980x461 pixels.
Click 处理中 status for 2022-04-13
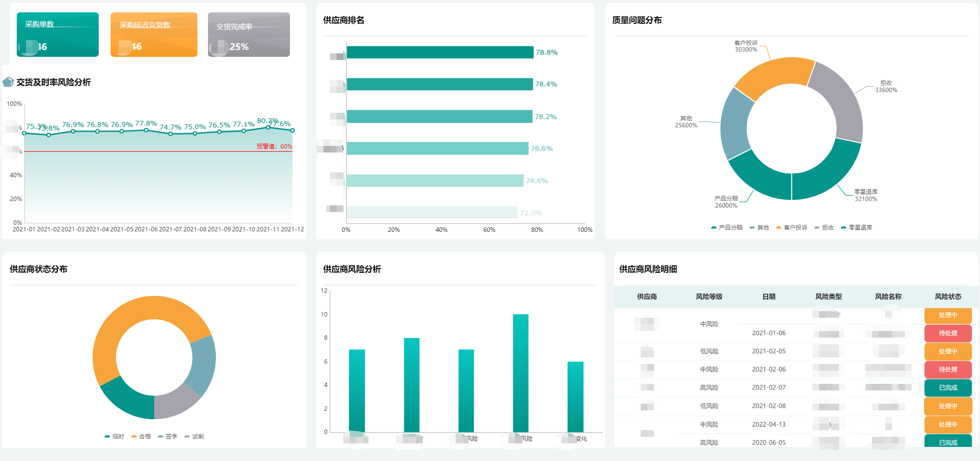point(948,424)
